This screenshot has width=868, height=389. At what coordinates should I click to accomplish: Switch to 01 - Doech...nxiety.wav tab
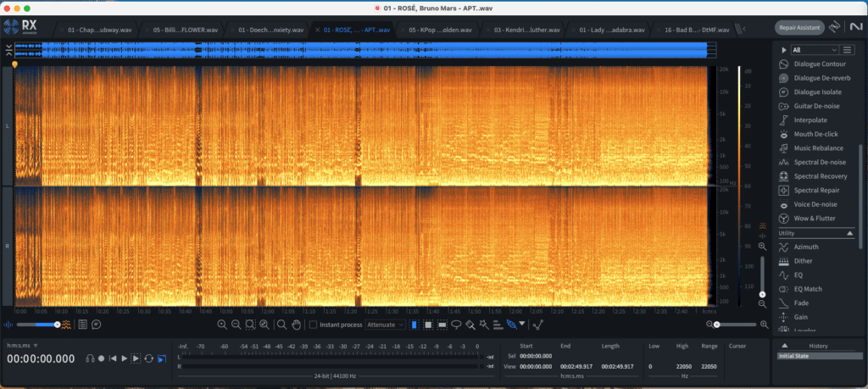[271, 30]
